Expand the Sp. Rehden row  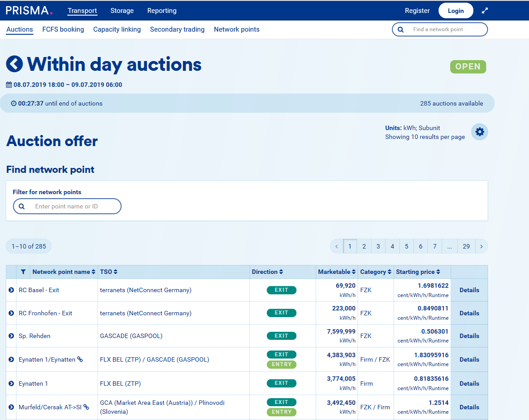coord(11,336)
